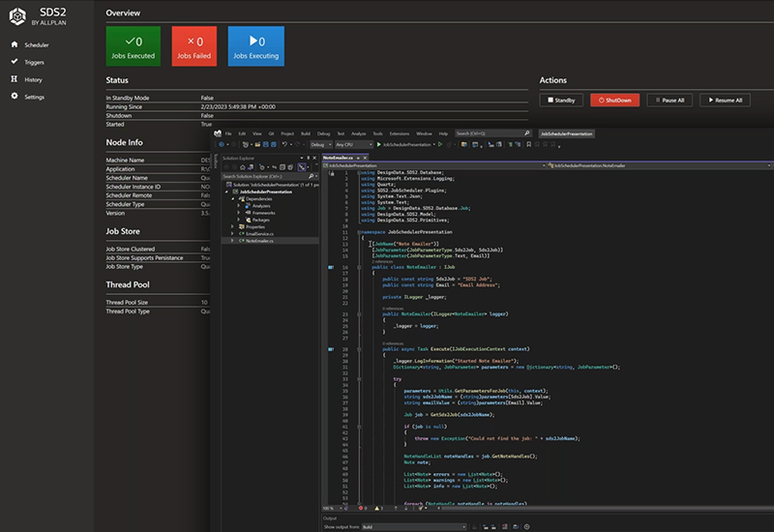Click the bookmark toolbar icon
This screenshot has width=774, height=532.
point(528,144)
